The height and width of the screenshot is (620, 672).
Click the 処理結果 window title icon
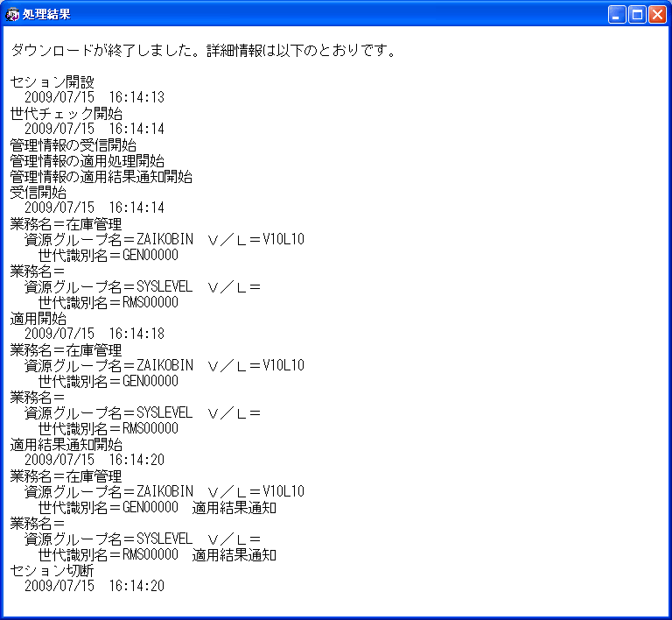coord(12,15)
